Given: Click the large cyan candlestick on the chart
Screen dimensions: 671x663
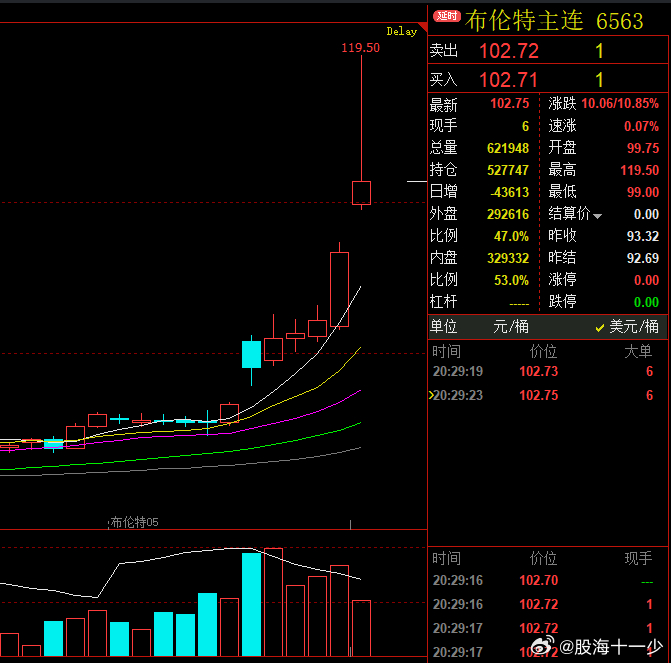Looking at the screenshot, I should coord(251,354).
